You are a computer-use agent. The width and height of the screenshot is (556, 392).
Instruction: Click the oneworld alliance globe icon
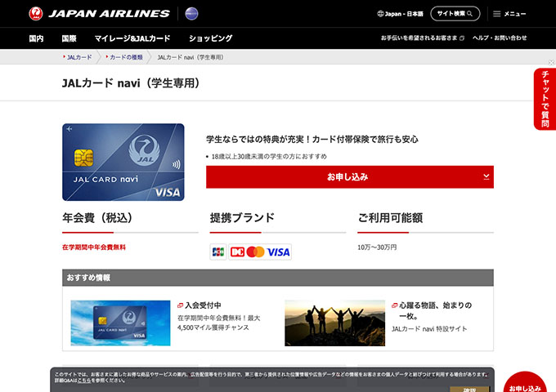coord(191,13)
